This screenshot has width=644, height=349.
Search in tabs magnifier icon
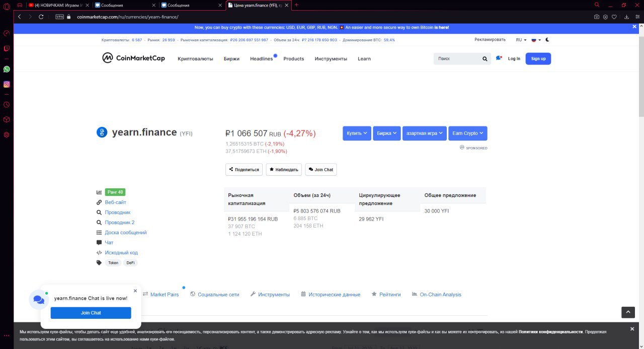pyautogui.click(x=597, y=5)
